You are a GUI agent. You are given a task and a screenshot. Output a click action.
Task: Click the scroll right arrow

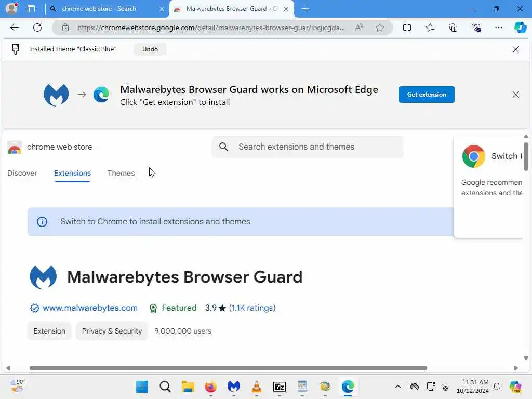(516, 368)
